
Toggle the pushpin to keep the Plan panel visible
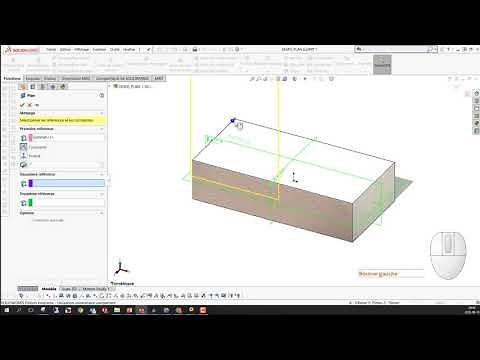click(x=37, y=105)
